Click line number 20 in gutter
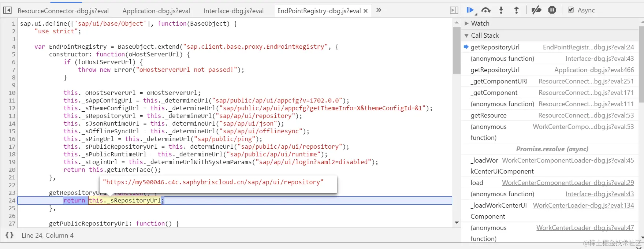 pos(12,170)
